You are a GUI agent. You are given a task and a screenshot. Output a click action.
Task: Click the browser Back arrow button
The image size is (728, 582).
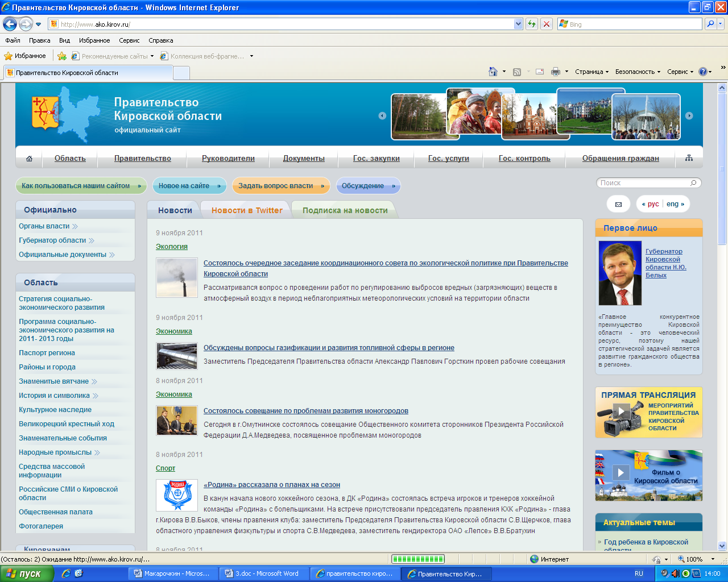(x=10, y=24)
